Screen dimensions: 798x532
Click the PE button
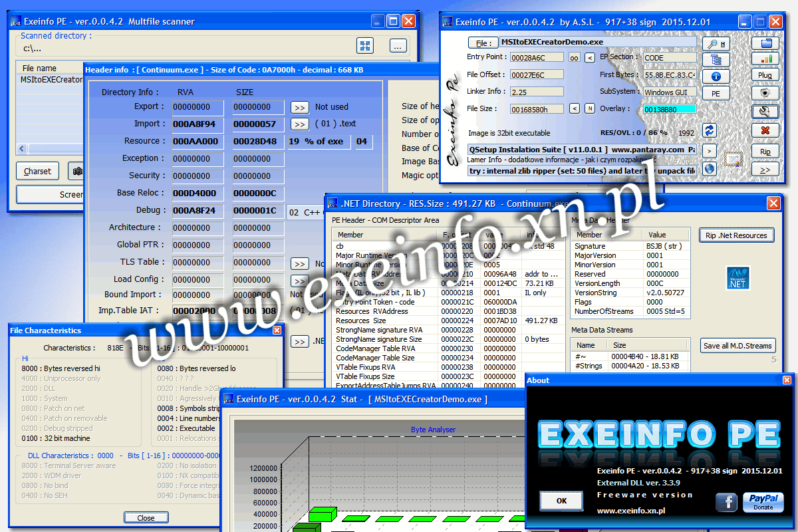coord(716,94)
